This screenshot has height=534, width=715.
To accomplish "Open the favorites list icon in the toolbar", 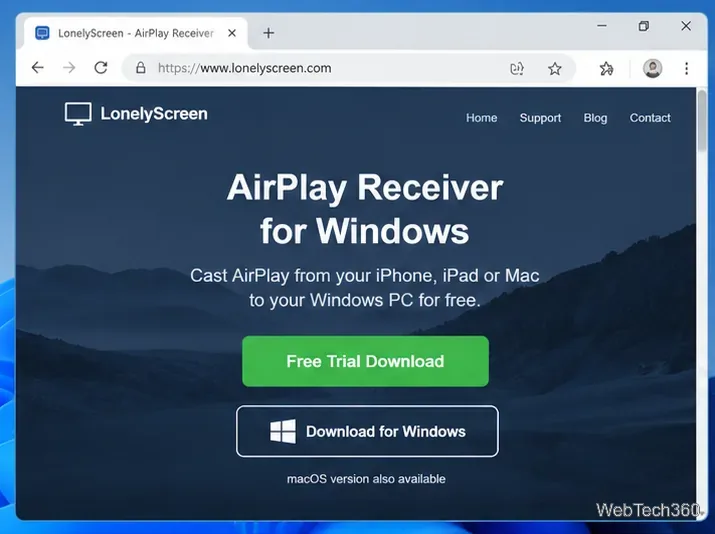I will 606,68.
